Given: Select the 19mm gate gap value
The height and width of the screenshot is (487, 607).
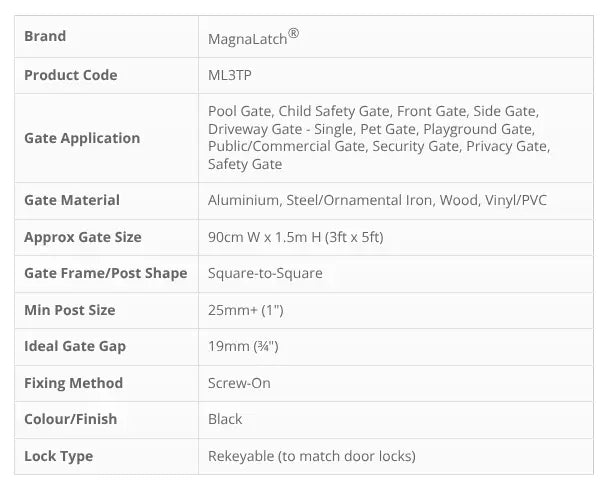Looking at the screenshot, I should [x=243, y=346].
